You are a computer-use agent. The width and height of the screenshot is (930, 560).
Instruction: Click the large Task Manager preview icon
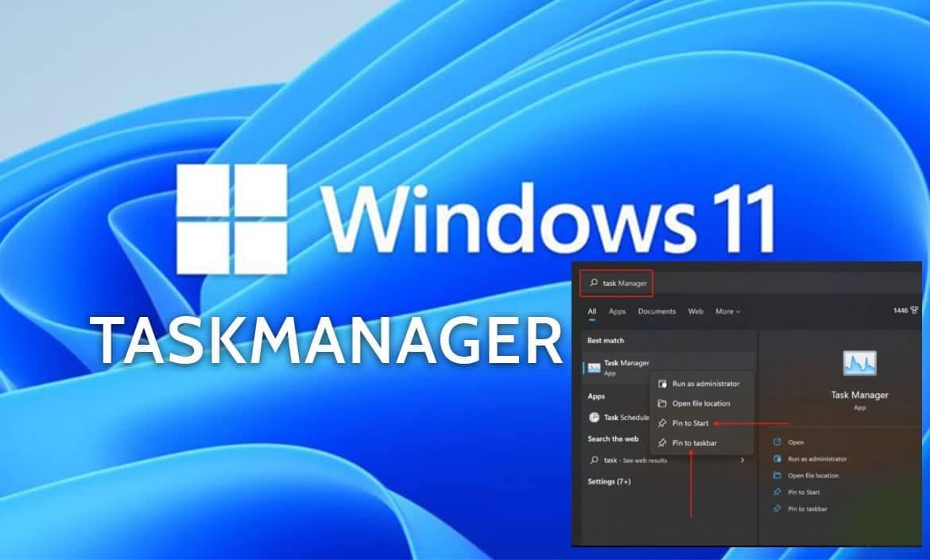[860, 361]
